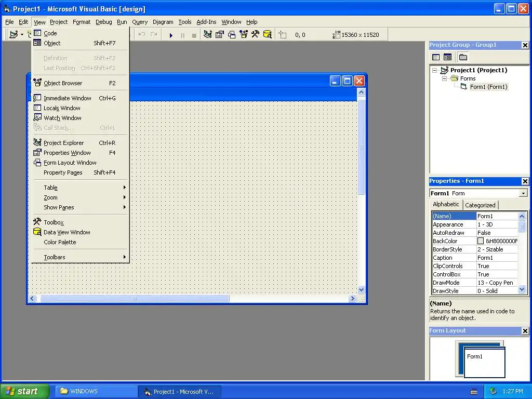
Task: Open Form Layout Window toolbar icon
Action: (232, 35)
